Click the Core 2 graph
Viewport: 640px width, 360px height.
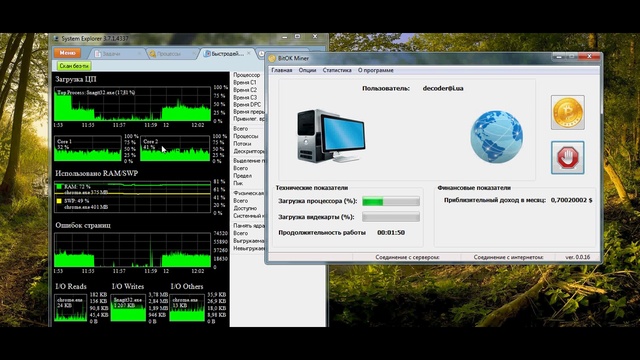pyautogui.click(x=175, y=149)
